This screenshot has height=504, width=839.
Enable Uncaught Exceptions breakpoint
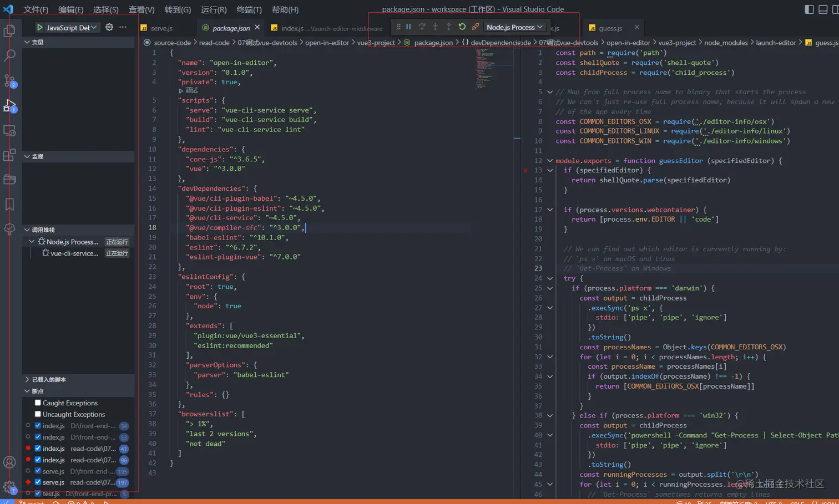(x=38, y=414)
